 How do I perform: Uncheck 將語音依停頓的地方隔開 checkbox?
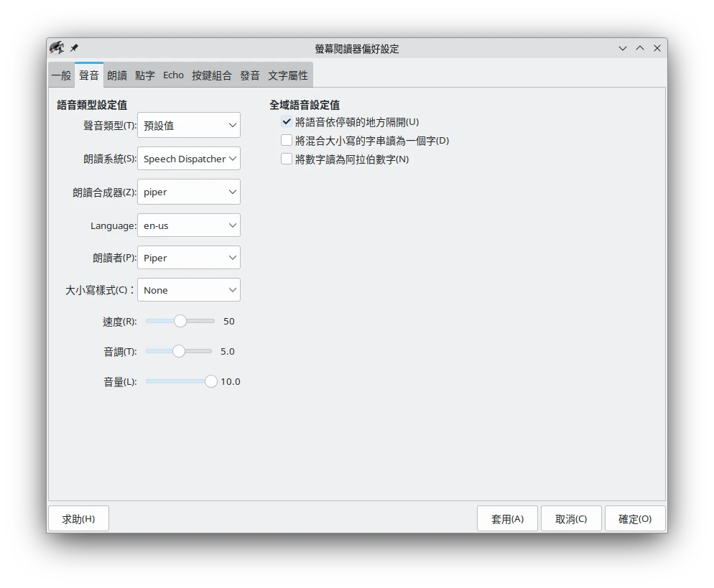(287, 122)
